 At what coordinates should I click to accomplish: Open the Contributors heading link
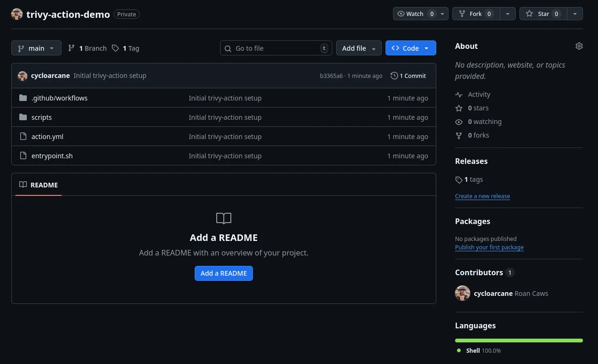tap(485, 272)
